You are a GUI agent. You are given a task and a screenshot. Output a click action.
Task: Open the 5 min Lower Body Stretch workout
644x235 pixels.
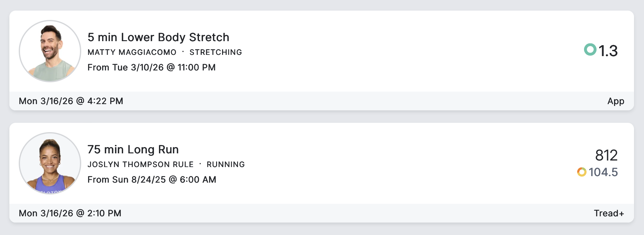(x=158, y=37)
